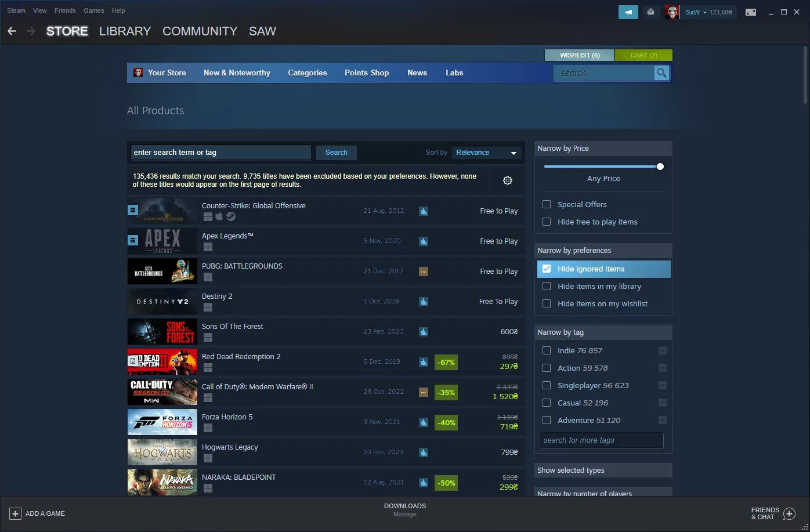Expand the Show selected types section
The image size is (810, 532).
coord(603,471)
